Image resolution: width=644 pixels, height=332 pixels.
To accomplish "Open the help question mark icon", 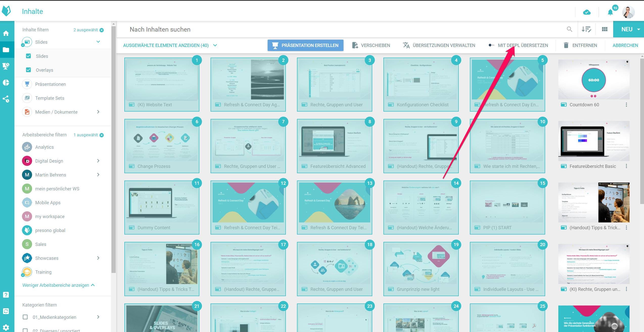I will (x=6, y=295).
